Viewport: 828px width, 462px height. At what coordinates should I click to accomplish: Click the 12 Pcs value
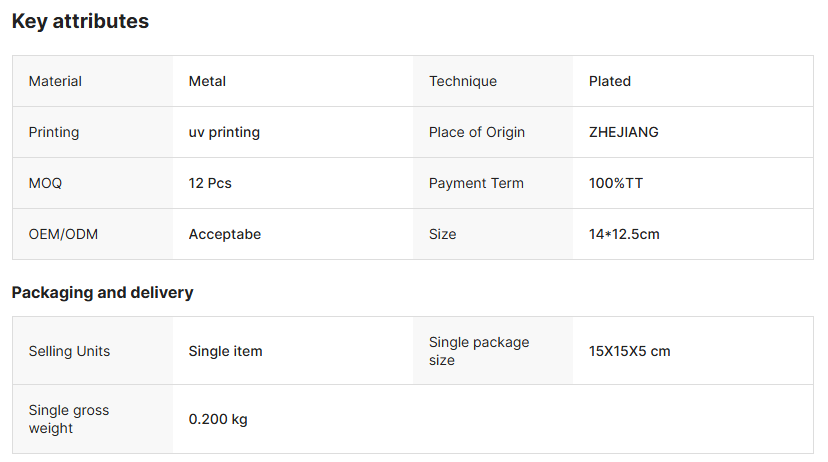coord(210,183)
